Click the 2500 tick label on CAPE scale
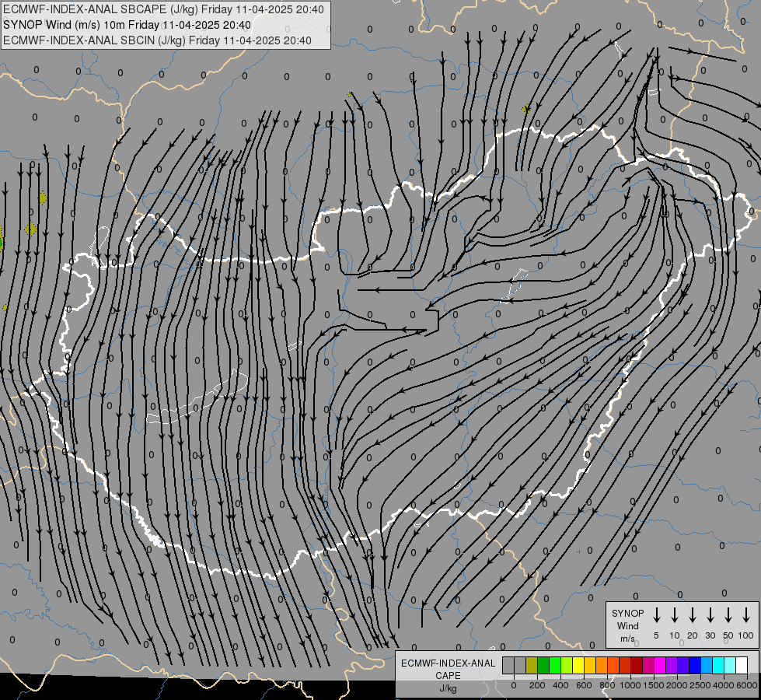Viewport: 761px width, 700px height. pyautogui.click(x=700, y=685)
